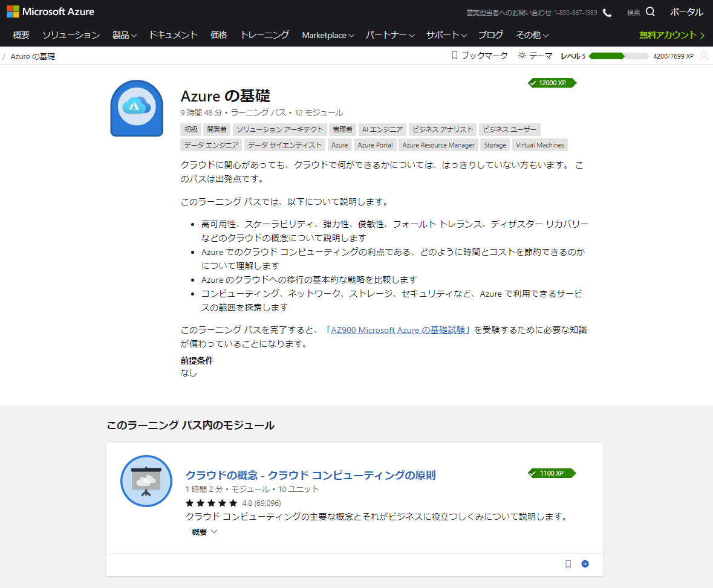Click the phone icon in the header
The height and width of the screenshot is (588, 713).
click(607, 13)
